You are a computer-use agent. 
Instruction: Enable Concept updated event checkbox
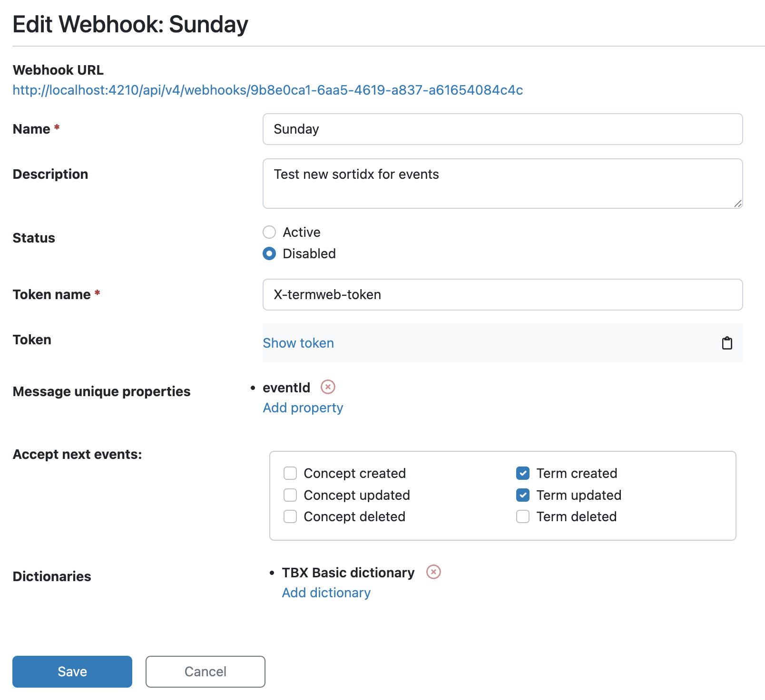point(290,495)
